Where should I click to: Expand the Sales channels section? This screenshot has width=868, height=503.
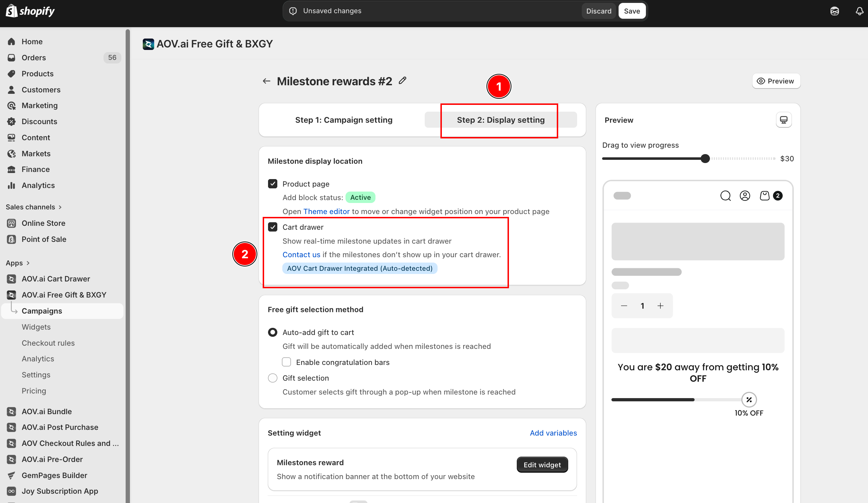pos(34,207)
